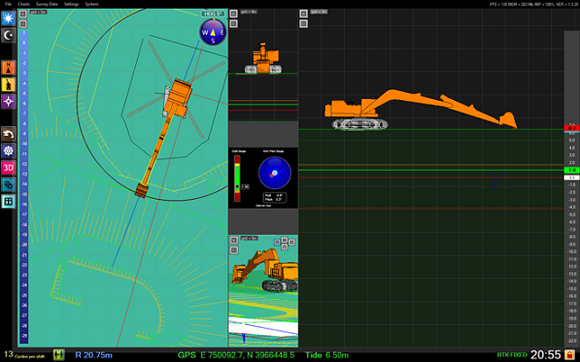Switch to day mode with sun icon
580x362 pixels.
8,18
